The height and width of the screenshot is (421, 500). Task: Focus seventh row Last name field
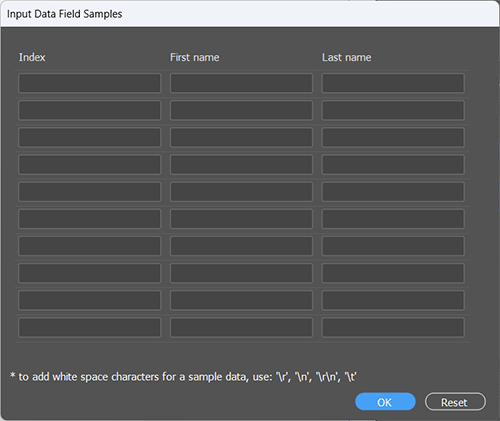click(393, 246)
